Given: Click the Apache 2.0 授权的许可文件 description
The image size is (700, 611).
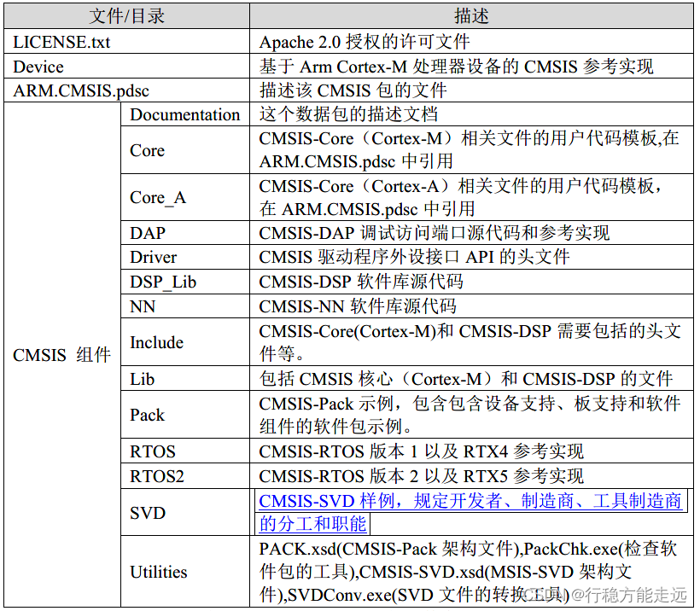Looking at the screenshot, I should 365,42.
